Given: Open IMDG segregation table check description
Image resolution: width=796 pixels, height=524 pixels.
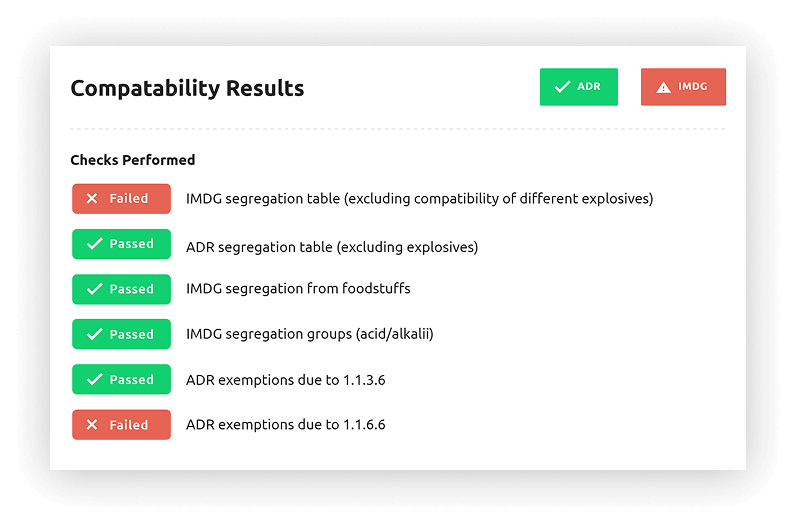Looking at the screenshot, I should click(419, 199).
